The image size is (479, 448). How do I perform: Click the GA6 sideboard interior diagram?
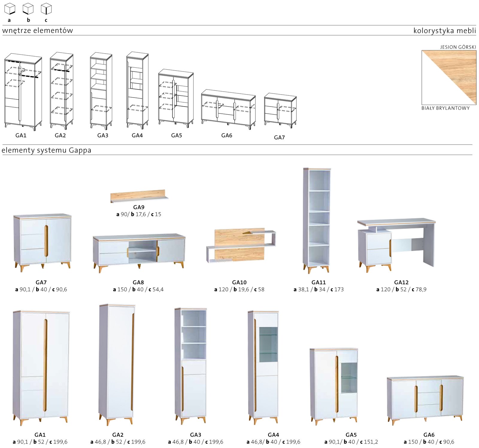coord(228,109)
